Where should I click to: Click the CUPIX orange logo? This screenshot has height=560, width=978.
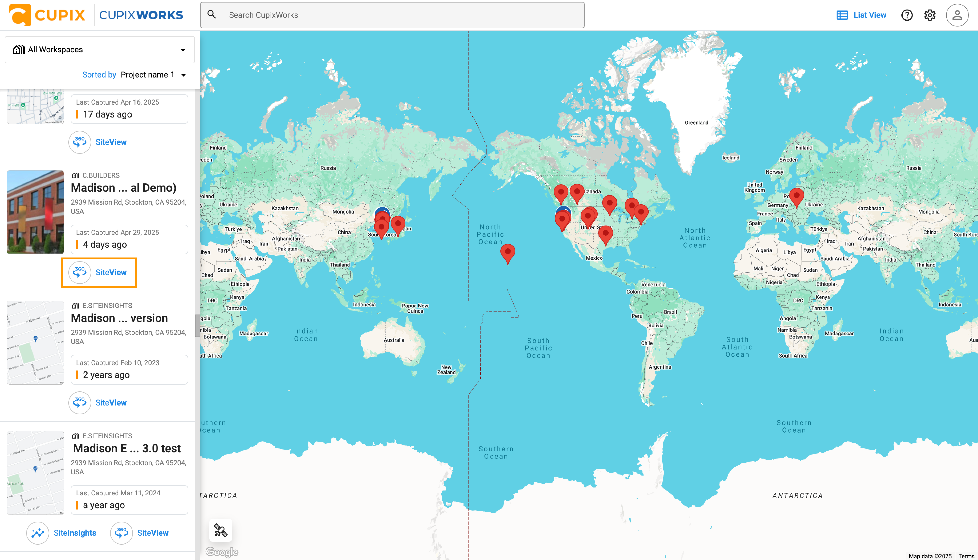click(47, 15)
